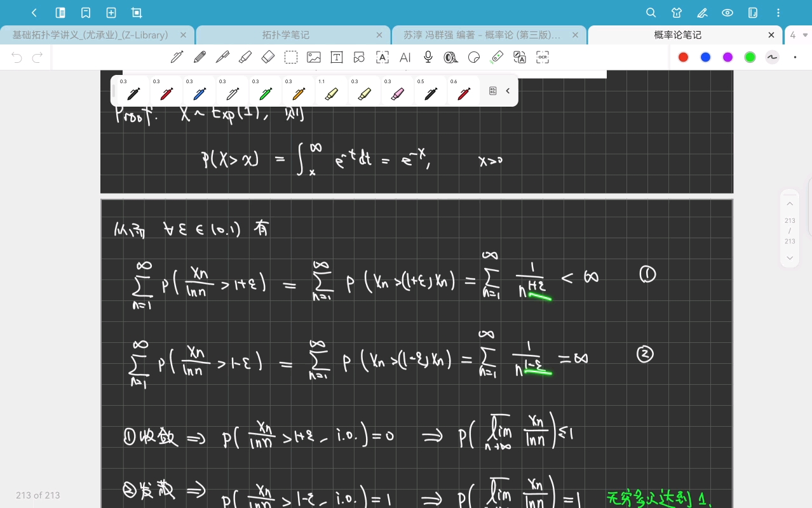The height and width of the screenshot is (508, 812).
Task: Collapse the pen preset bar
Action: (x=508, y=91)
